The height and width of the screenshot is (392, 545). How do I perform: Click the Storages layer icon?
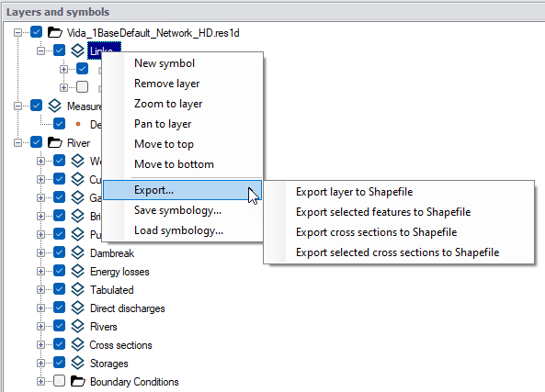(77, 364)
